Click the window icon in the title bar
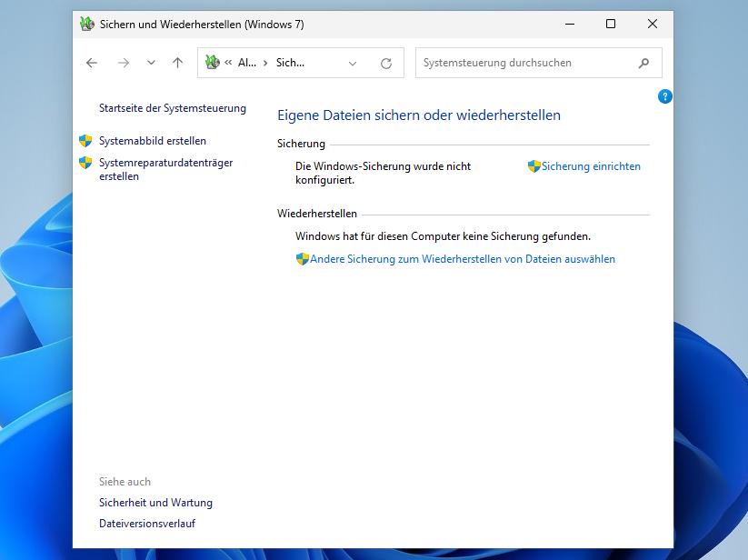Image resolution: width=748 pixels, height=560 pixels. (86, 25)
